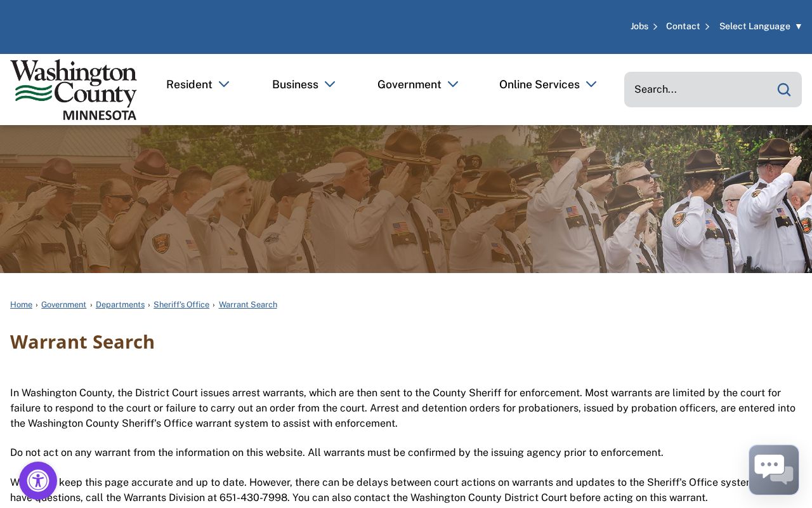
Task: Open the Business navigation menu
Action: tap(295, 84)
